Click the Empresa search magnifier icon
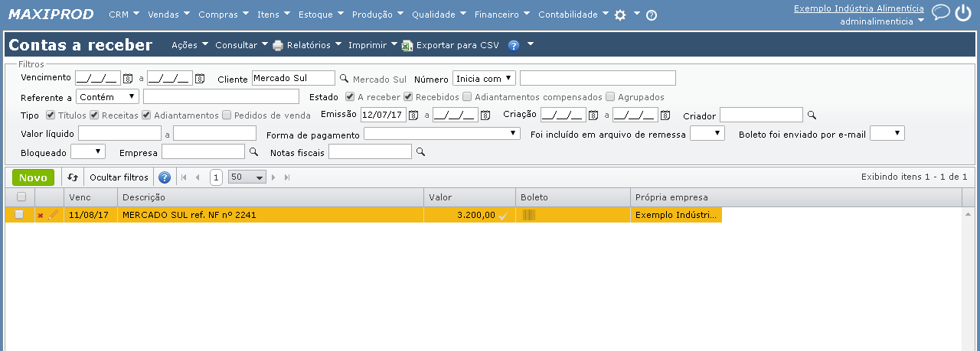This screenshot has width=980, height=351. tap(253, 151)
